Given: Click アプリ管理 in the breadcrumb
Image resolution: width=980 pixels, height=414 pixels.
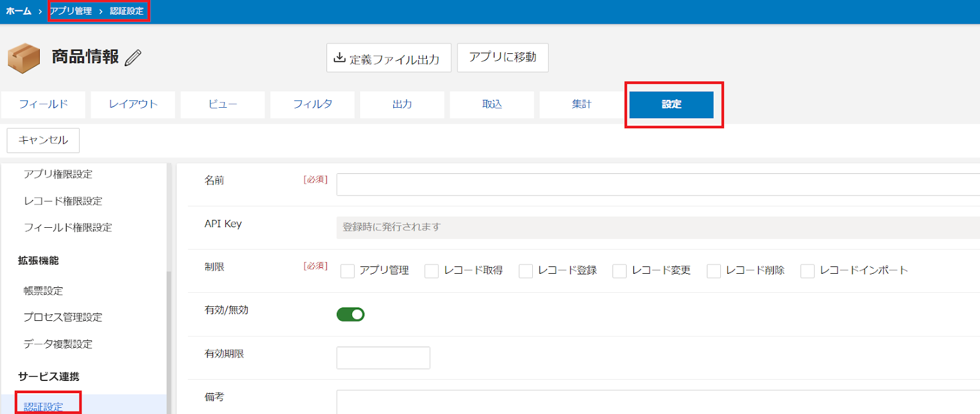Looking at the screenshot, I should point(71,11).
